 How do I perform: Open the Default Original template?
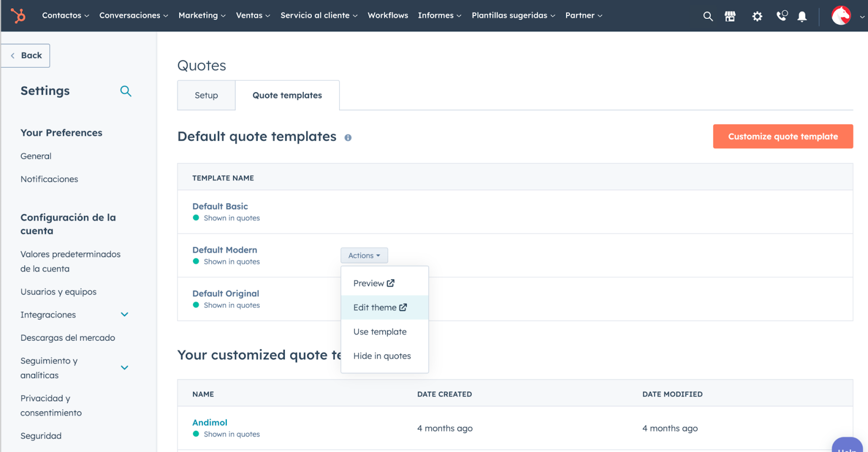point(226,294)
